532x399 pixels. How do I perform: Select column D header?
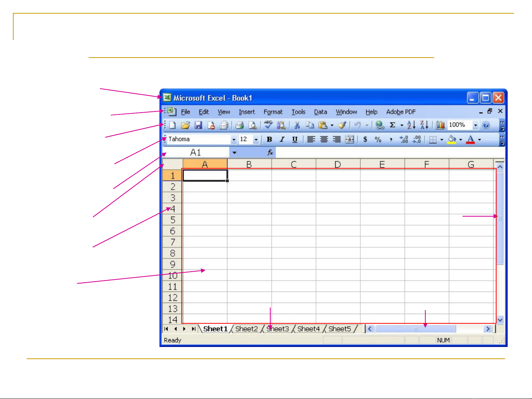(338, 164)
